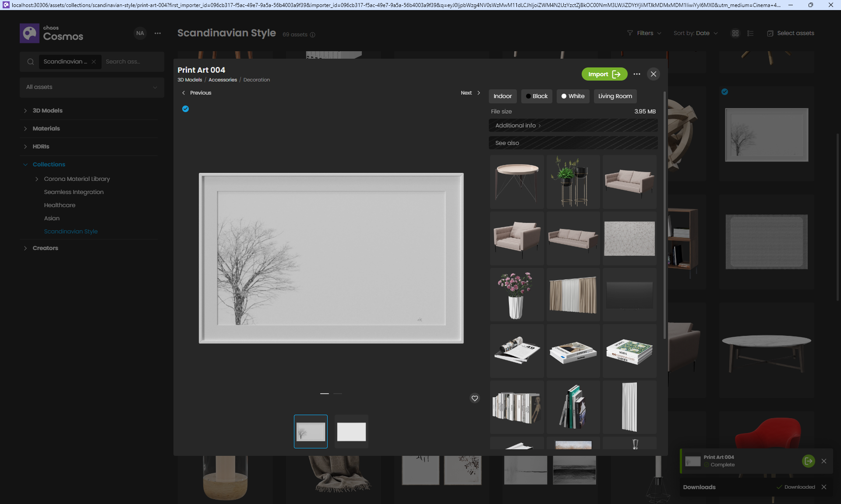Image resolution: width=841 pixels, height=504 pixels.
Task: Open the Filters menu
Action: click(x=644, y=33)
